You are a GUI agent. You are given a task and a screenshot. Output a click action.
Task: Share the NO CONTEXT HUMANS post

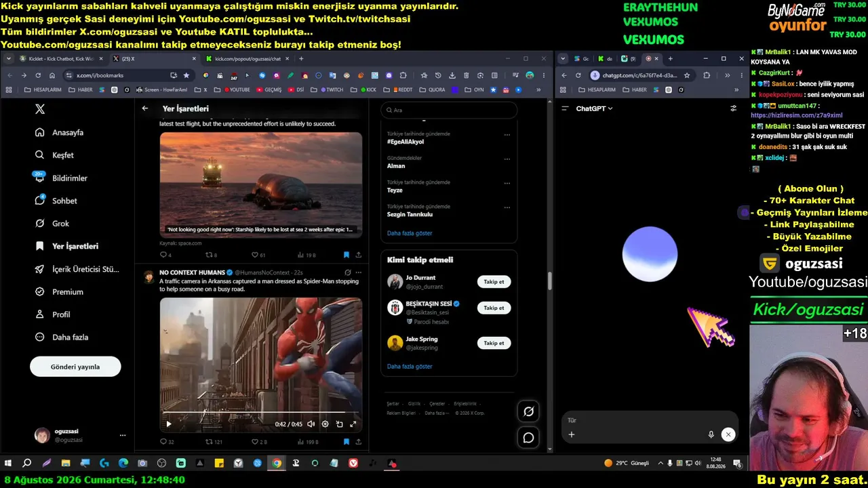tap(358, 442)
